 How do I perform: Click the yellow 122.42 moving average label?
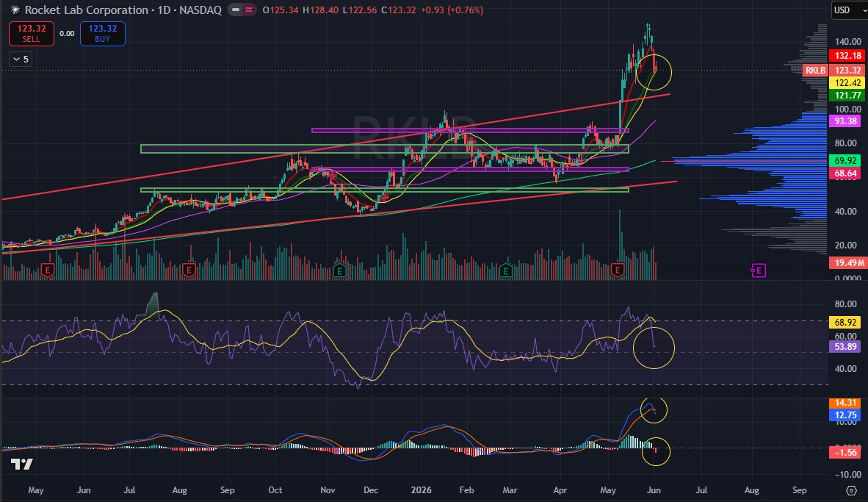tap(847, 83)
